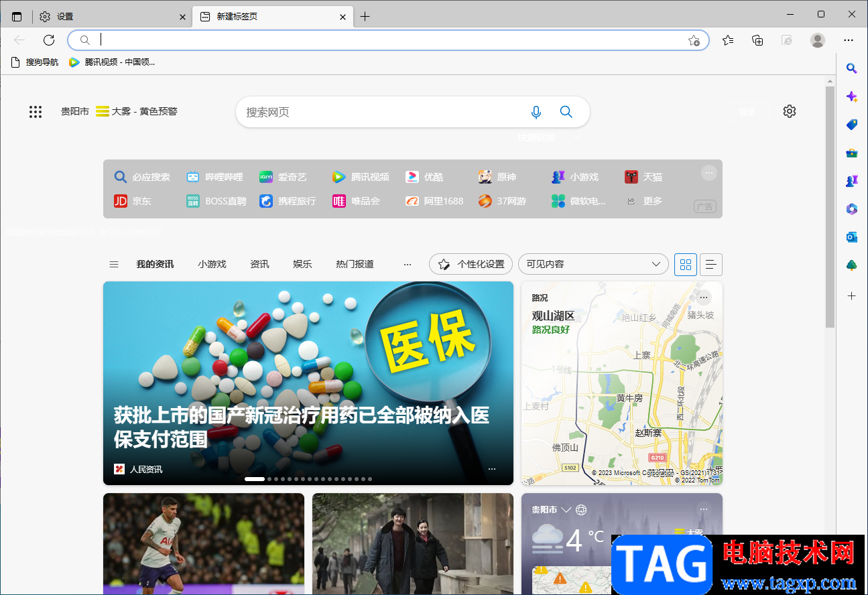The width and height of the screenshot is (868, 595).
Task: Open headline article options ellipsis
Action: click(x=492, y=469)
